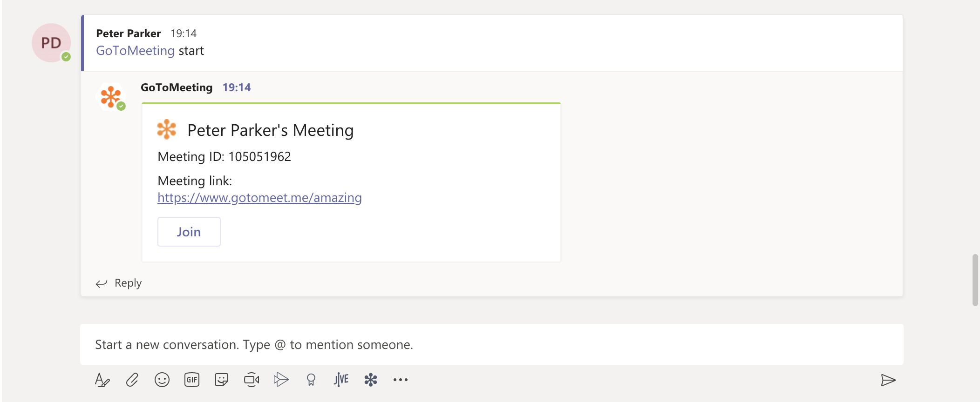This screenshot has width=980, height=402.
Task: Send the message with arrow icon
Action: coord(888,380)
